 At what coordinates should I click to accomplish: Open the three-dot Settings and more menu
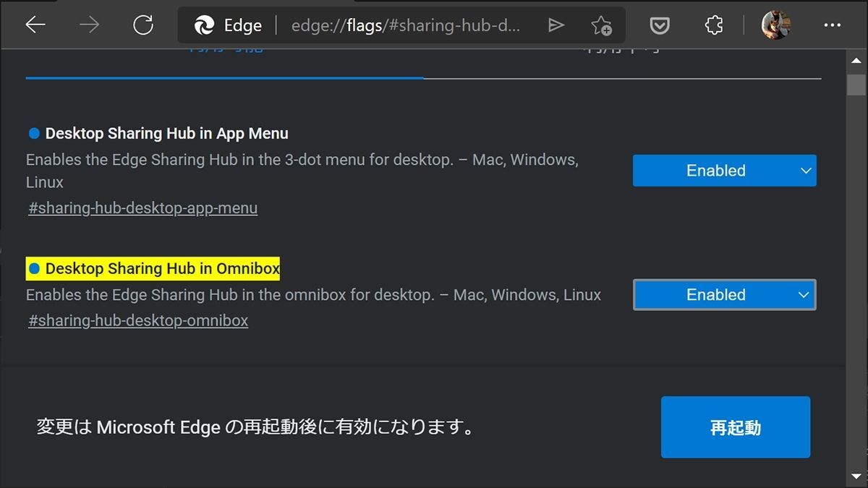833,26
